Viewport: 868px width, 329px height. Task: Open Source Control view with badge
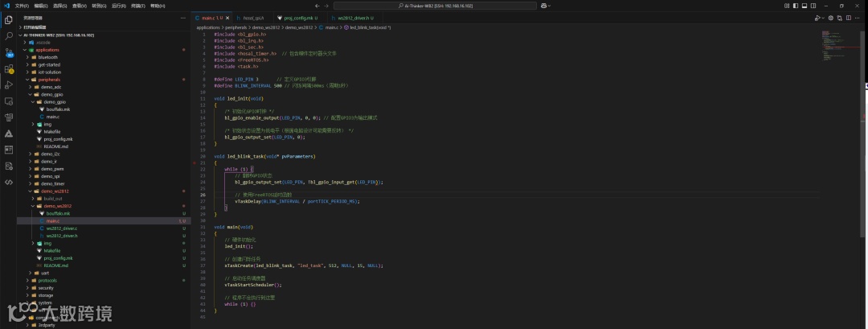(8, 52)
